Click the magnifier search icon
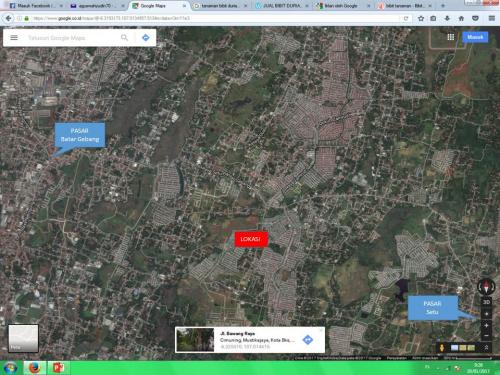The height and width of the screenshot is (375, 500). click(x=124, y=38)
